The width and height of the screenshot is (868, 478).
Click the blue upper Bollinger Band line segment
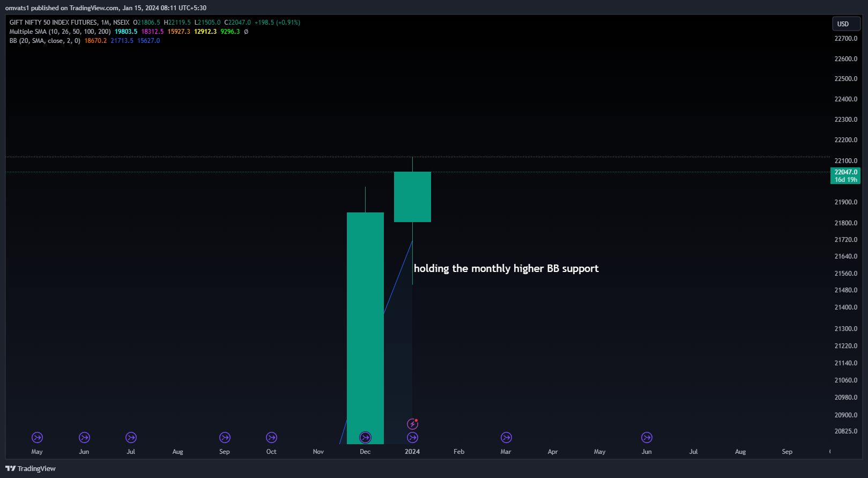(398, 277)
